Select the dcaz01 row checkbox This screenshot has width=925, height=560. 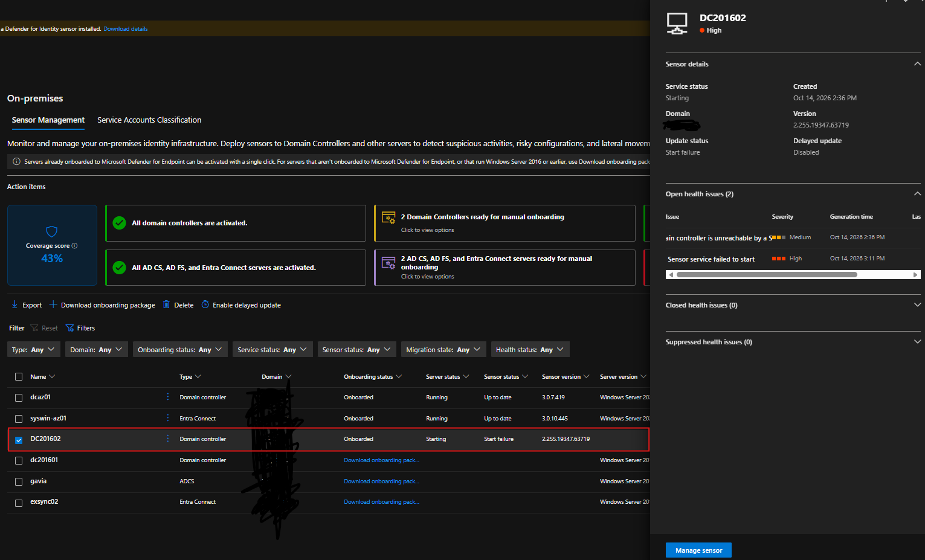point(19,397)
